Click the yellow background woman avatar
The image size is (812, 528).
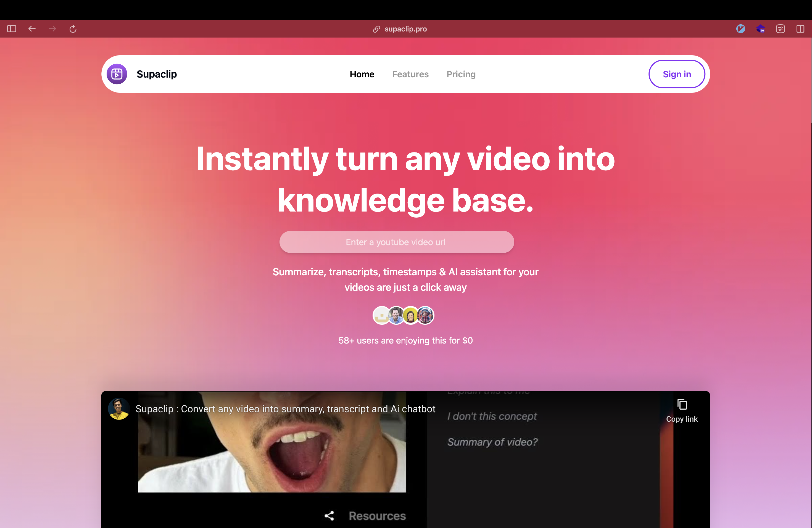click(411, 316)
